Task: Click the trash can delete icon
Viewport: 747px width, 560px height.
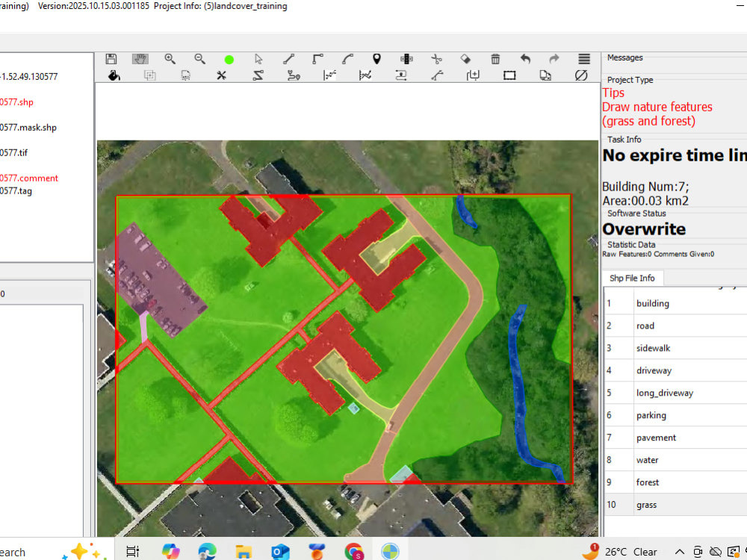Action: pos(495,59)
